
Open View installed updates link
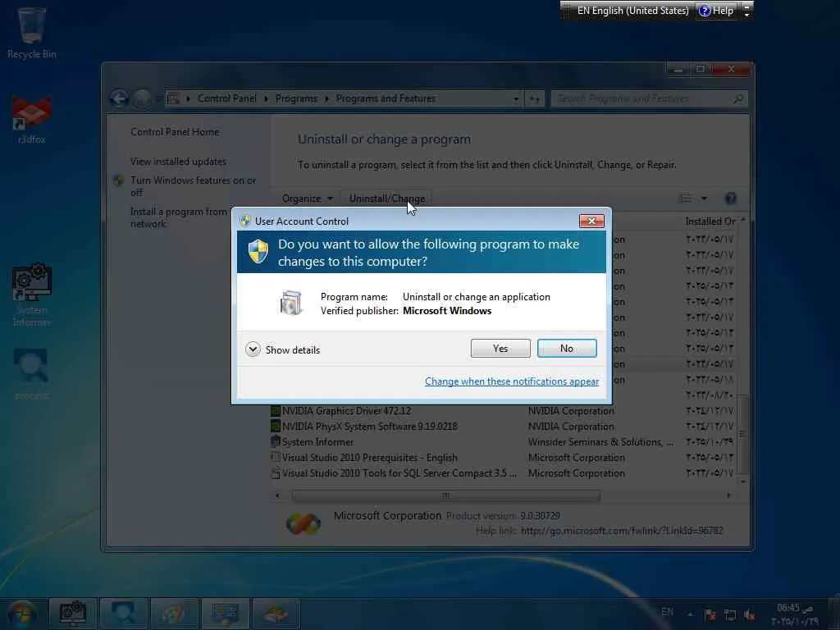(178, 162)
